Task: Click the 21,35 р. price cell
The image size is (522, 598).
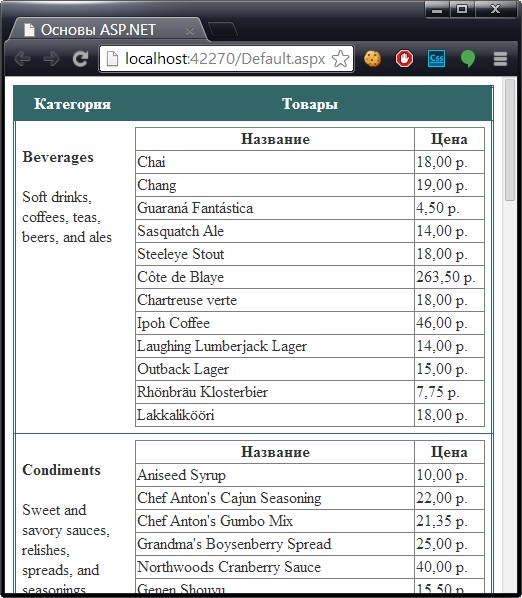Action: point(450,521)
